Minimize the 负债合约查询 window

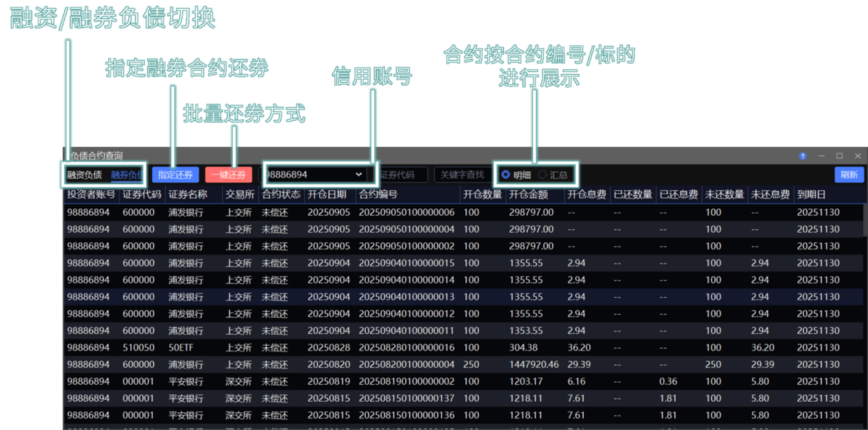point(821,156)
